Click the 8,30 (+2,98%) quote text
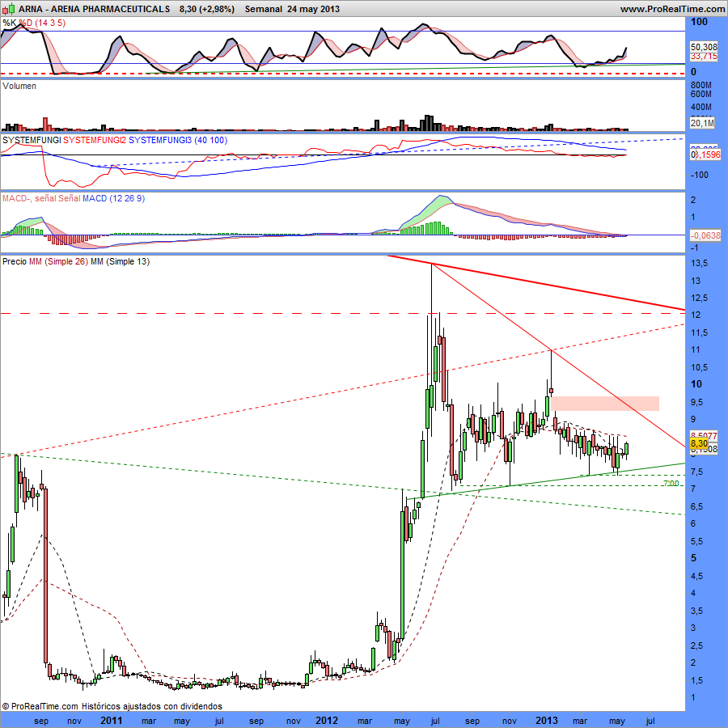The image size is (728, 728). pyautogui.click(x=207, y=9)
